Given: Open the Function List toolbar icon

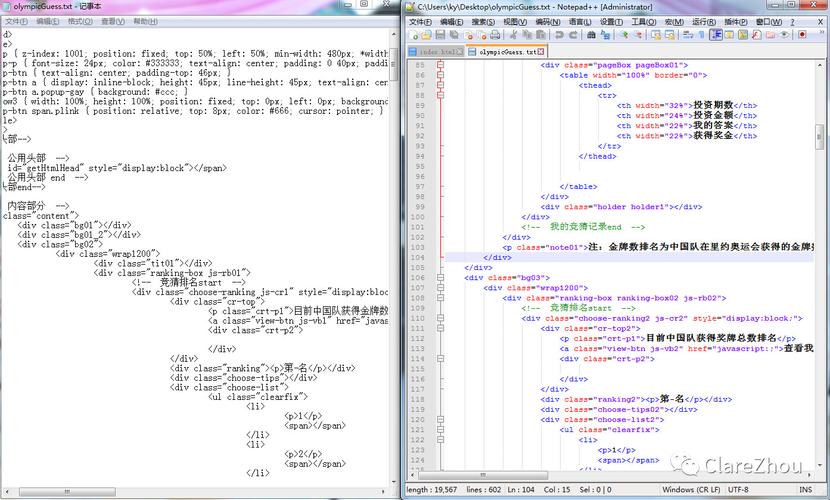Looking at the screenshot, I should (756, 35).
